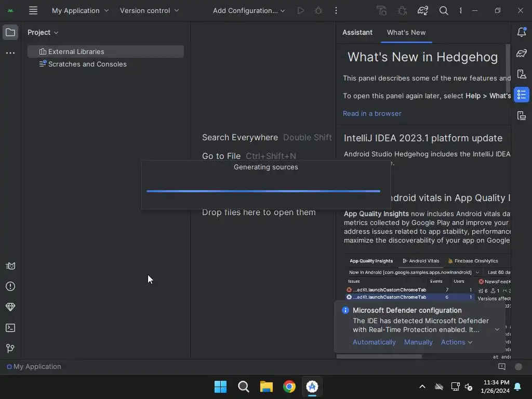The width and height of the screenshot is (532, 399).
Task: Open Windows taskbar search
Action: 243,387
